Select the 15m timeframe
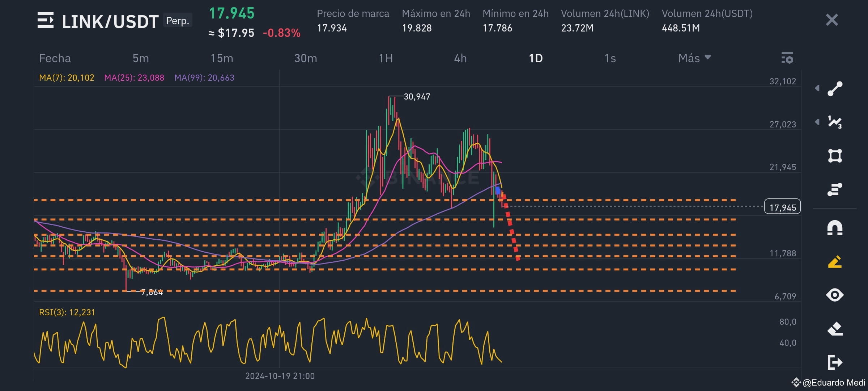This screenshot has width=868, height=391. (x=222, y=58)
